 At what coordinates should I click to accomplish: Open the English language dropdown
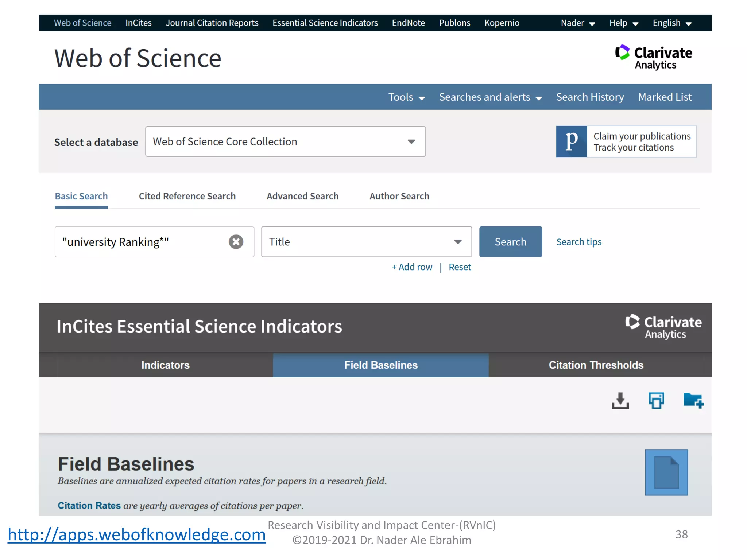click(672, 23)
